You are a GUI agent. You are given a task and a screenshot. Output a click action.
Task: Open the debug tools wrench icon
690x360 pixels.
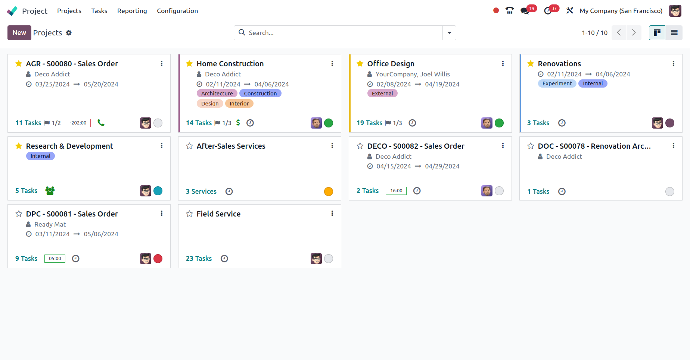pos(569,10)
